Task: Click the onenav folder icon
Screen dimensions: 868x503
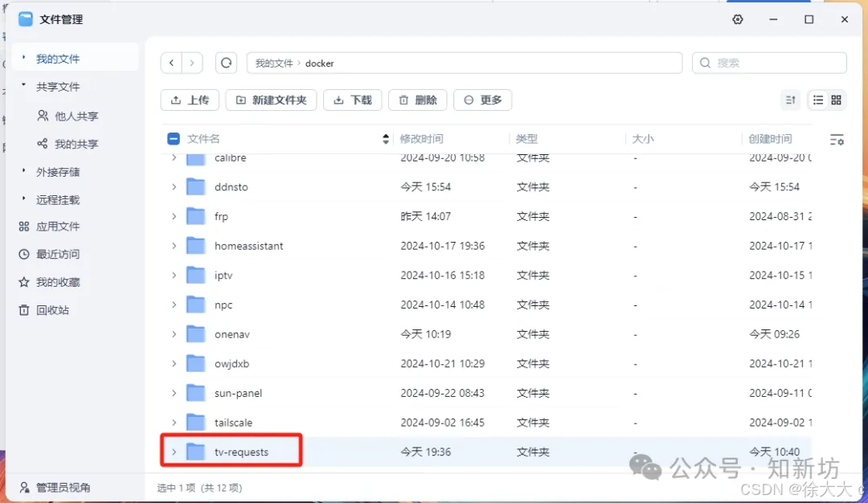Action: (195, 334)
